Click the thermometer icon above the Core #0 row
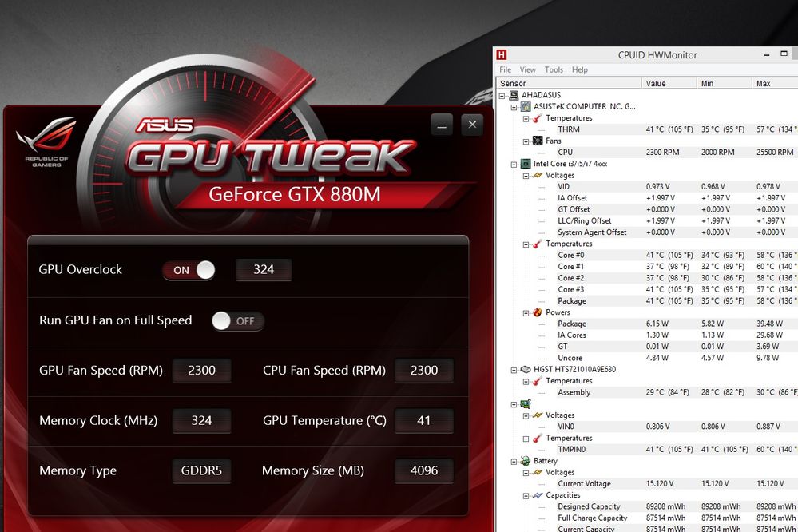The image size is (798, 532). point(538,244)
